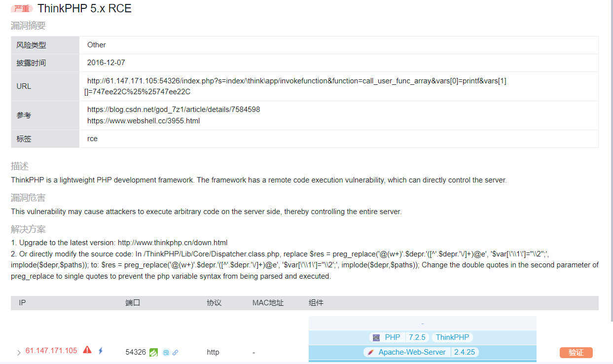Click the 披露时间 row label
The height and width of the screenshot is (364, 613).
point(31,63)
